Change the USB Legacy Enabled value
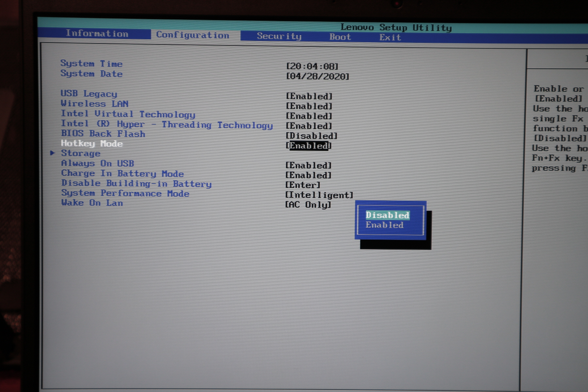Screen dimensions: 588x392 [x=309, y=96]
